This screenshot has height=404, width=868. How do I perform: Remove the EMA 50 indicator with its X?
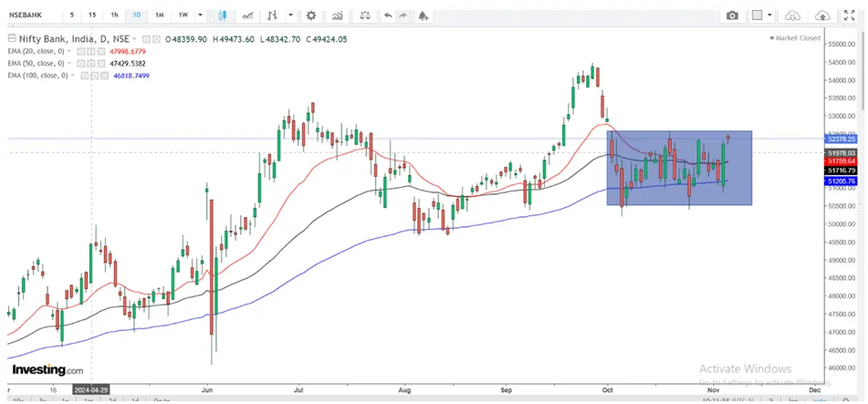point(101,63)
